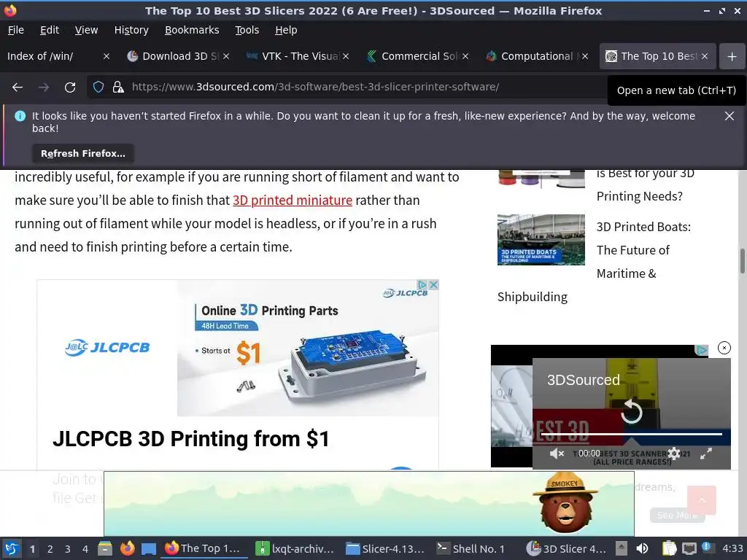This screenshot has width=747, height=560.
Task: Launch file manager from taskbar quicklaunch
Action: tap(105, 548)
